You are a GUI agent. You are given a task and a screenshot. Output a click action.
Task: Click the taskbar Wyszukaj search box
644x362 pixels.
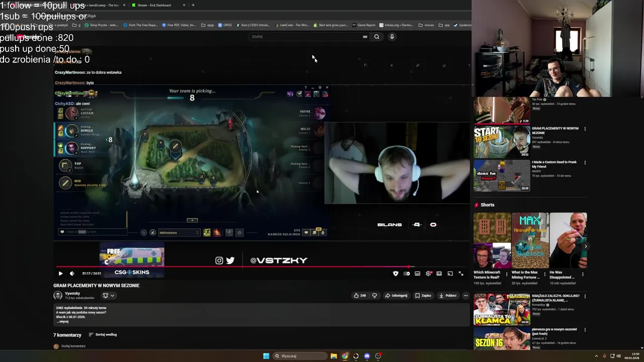coord(300,356)
